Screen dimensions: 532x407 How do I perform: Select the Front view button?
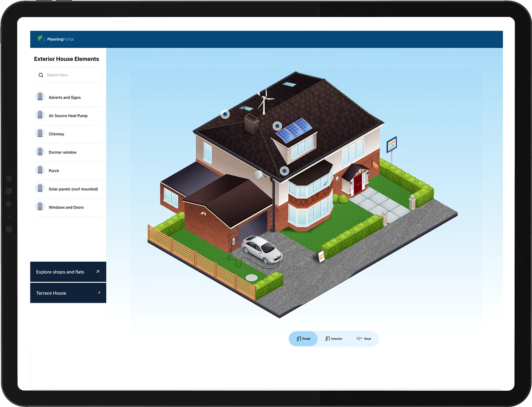click(303, 339)
